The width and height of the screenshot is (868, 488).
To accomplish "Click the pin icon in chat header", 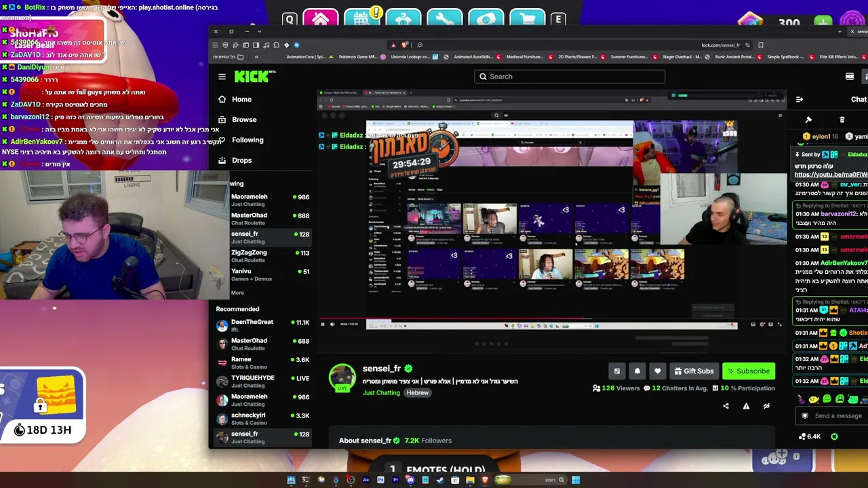I will 808,120.
